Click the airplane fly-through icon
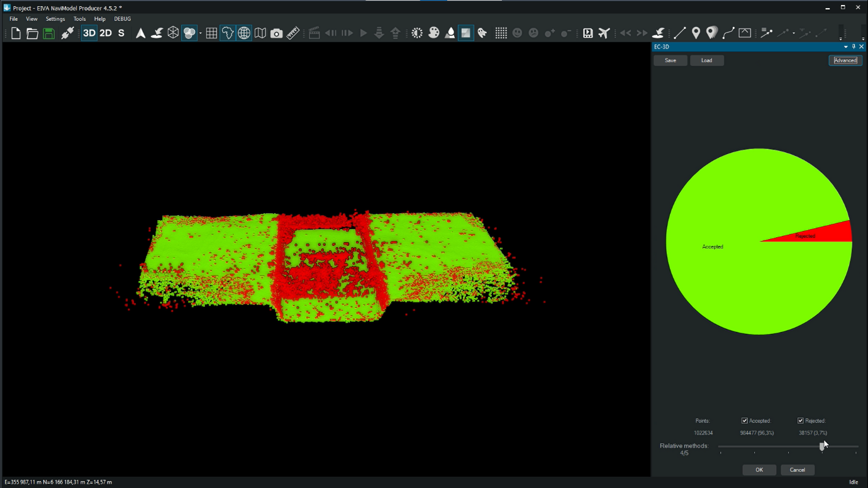868x488 pixels. pyautogui.click(x=604, y=33)
